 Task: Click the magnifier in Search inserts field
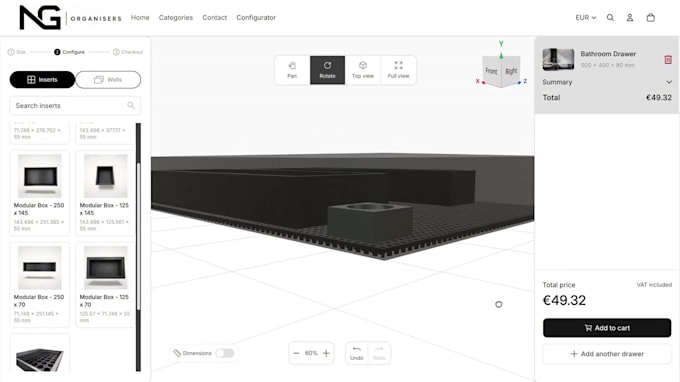coord(131,105)
